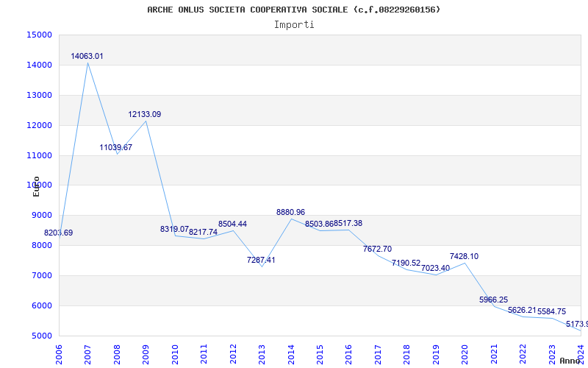This screenshot has height=368, width=588.
Task: Click the 7672.70 data label
Action: (x=377, y=249)
